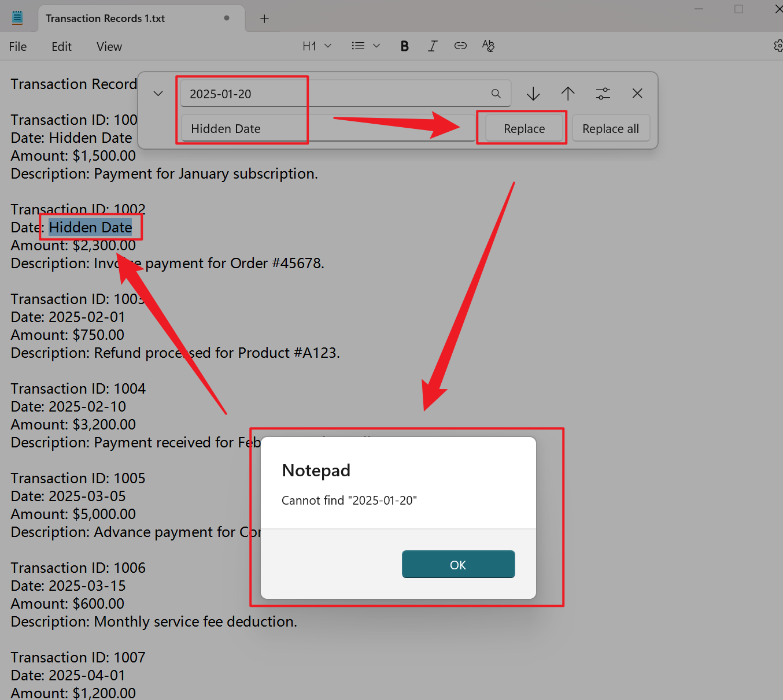
Task: Open the Edit menu
Action: [x=61, y=47]
